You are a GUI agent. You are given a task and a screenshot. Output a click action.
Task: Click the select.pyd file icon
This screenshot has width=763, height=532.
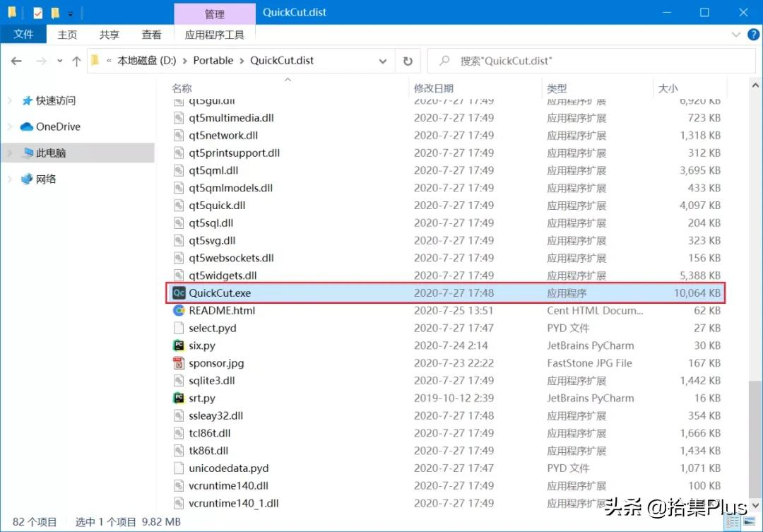[179, 328]
